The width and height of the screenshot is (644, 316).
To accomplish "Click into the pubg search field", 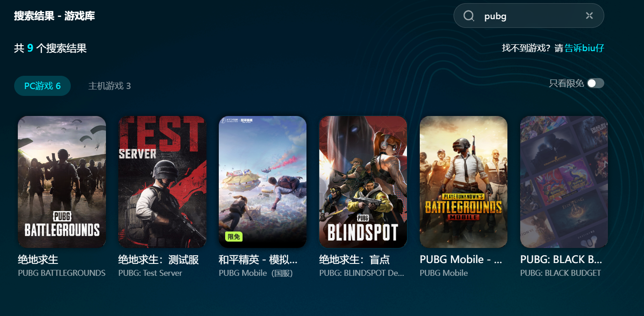I will click(x=529, y=16).
